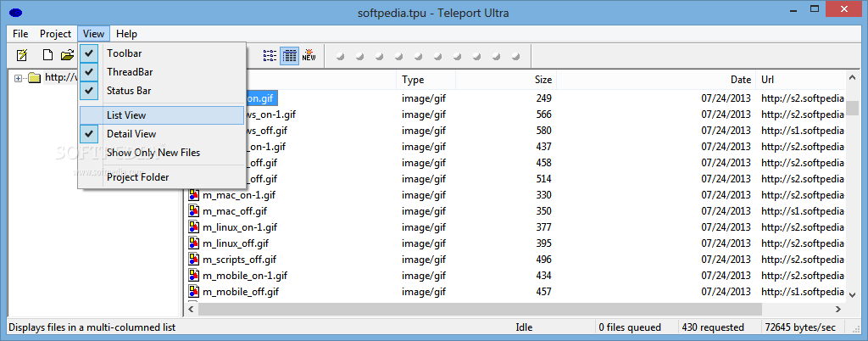Close the open View menu

(x=93, y=34)
